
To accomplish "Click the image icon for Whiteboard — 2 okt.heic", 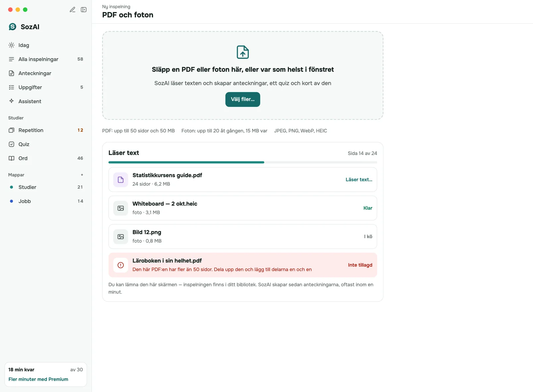I will (x=121, y=208).
